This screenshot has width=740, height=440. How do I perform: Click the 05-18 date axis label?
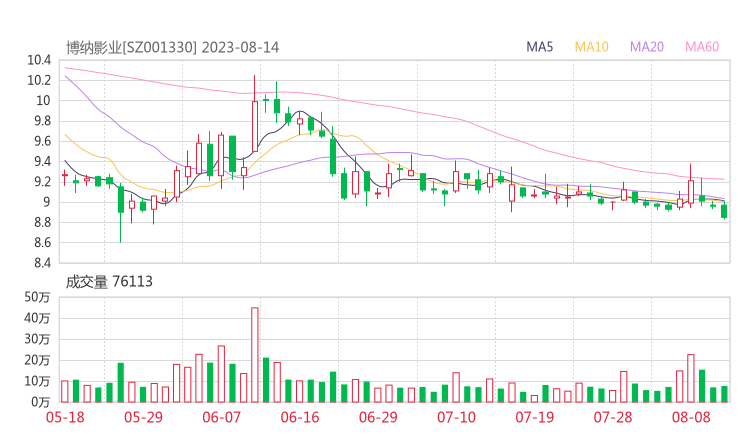coord(65,417)
